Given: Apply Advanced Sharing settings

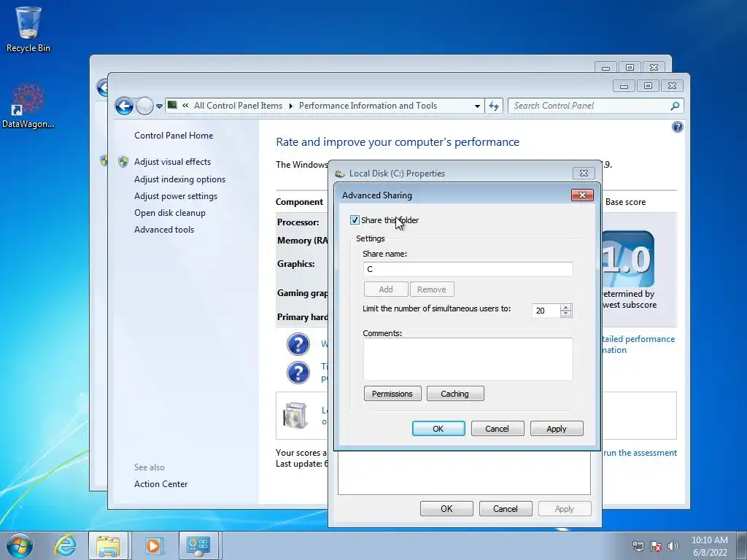Looking at the screenshot, I should [557, 429].
